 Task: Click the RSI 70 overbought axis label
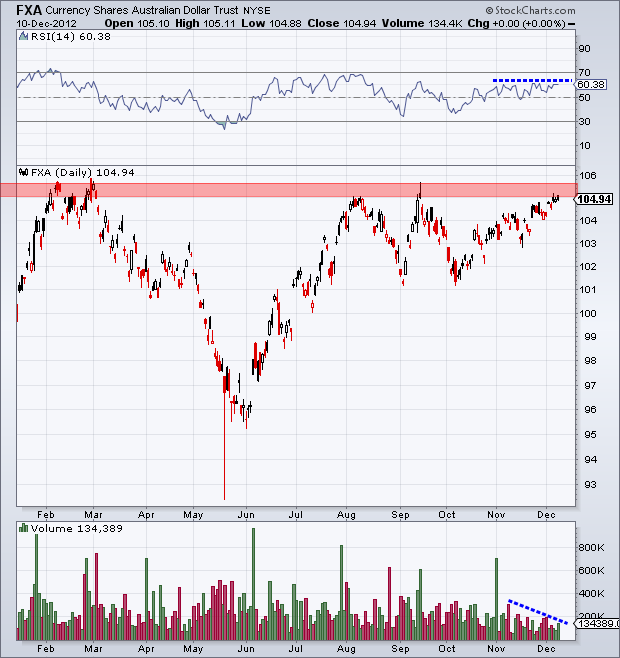coord(584,73)
